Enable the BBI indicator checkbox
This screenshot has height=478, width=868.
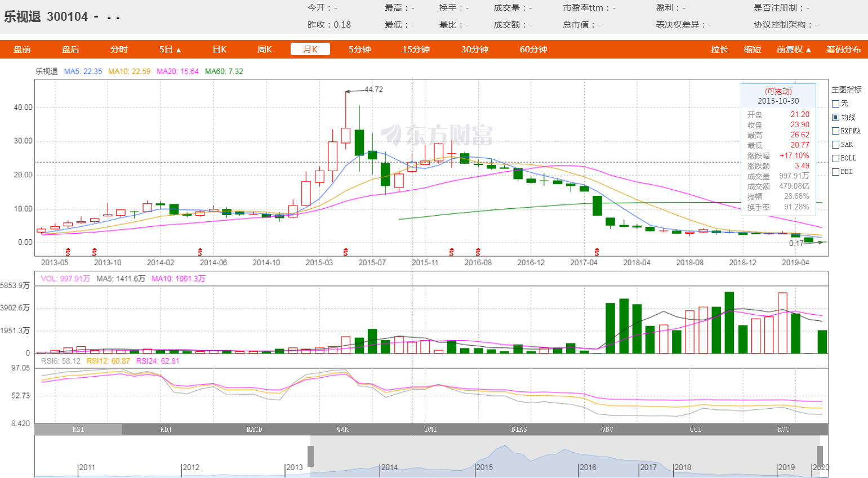click(836, 172)
